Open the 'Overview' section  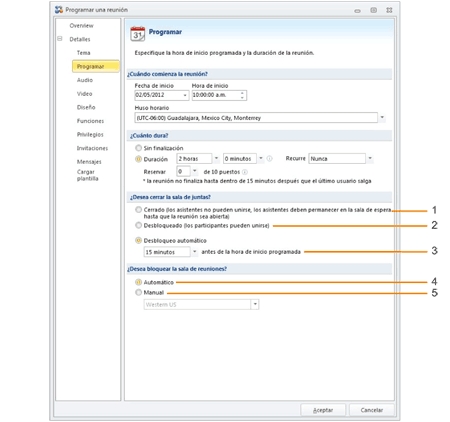[81, 26]
